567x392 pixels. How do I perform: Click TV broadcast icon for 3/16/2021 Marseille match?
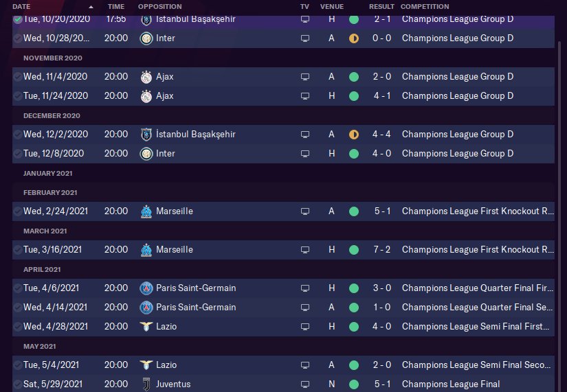pyautogui.click(x=305, y=250)
